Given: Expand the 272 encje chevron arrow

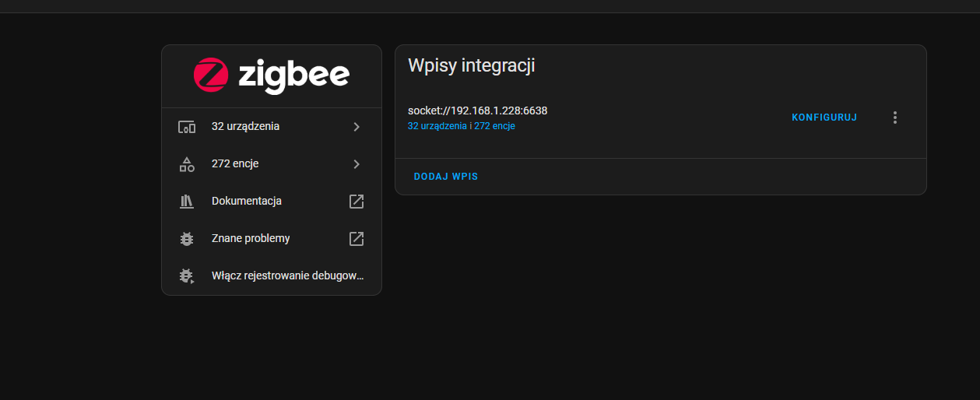Looking at the screenshot, I should 357,164.
